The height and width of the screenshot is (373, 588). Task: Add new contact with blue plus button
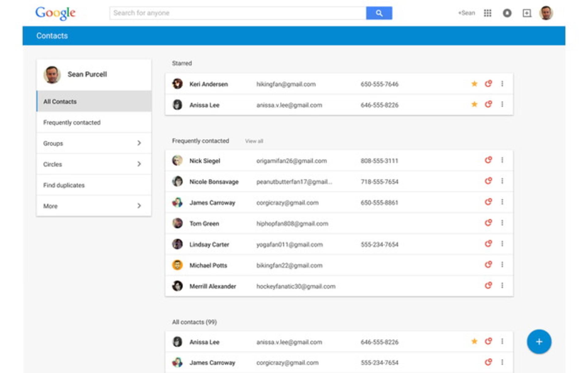pos(539,341)
